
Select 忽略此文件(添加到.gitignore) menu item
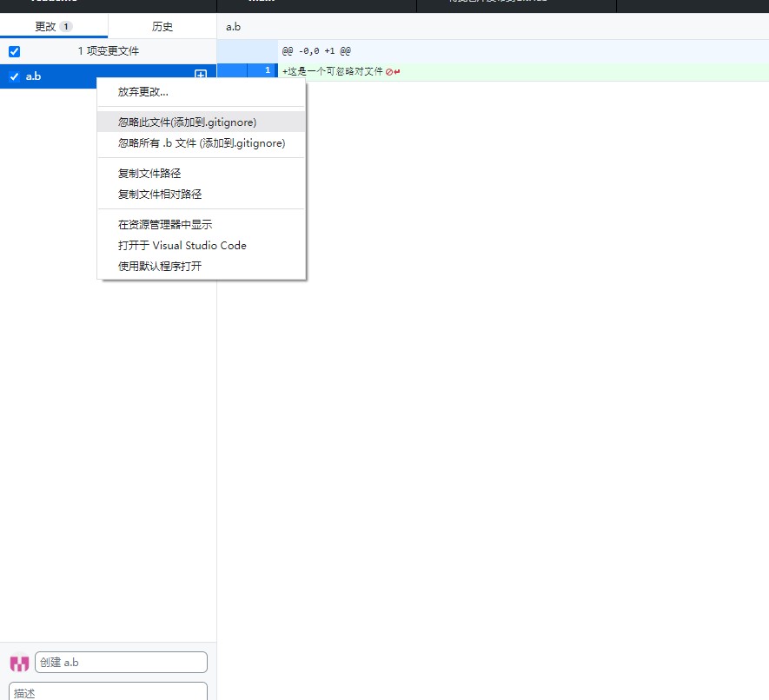(x=187, y=122)
